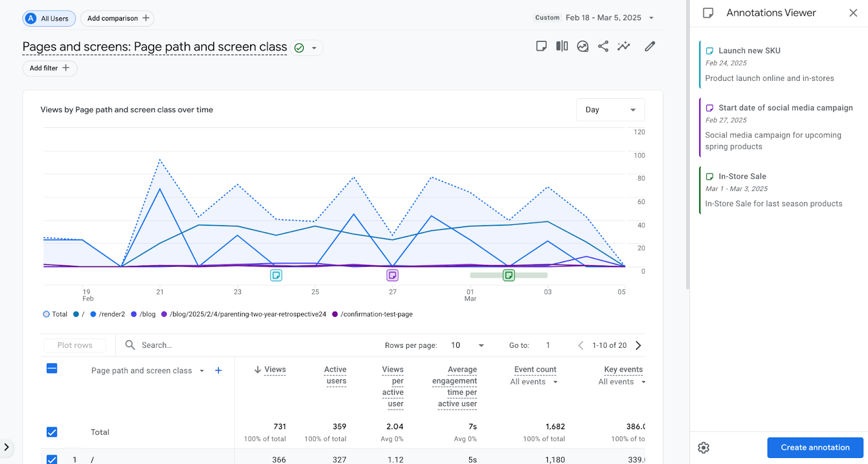Click the purple annotation marker near Feb 27
The width and height of the screenshot is (868, 464).
point(392,275)
